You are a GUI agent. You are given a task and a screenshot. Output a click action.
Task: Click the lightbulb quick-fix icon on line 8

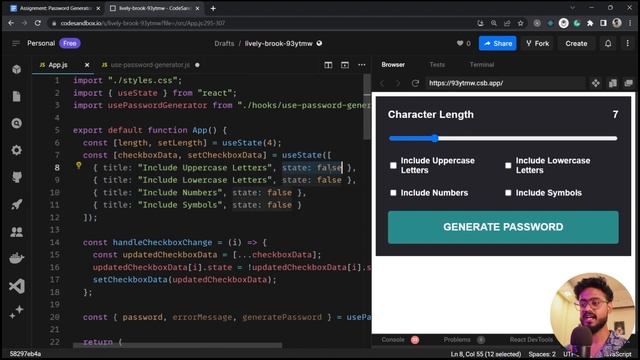tap(79, 165)
